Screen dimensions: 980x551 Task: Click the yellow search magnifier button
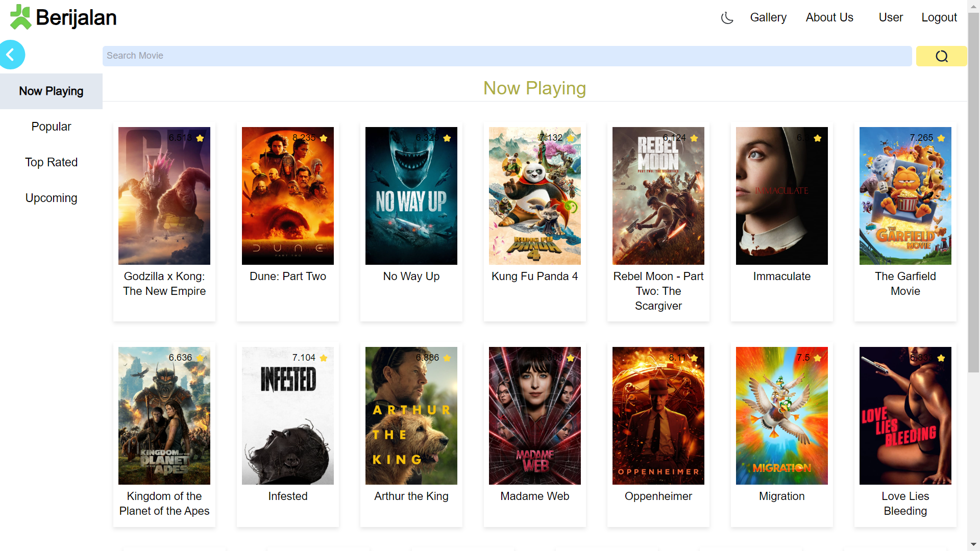[941, 56]
